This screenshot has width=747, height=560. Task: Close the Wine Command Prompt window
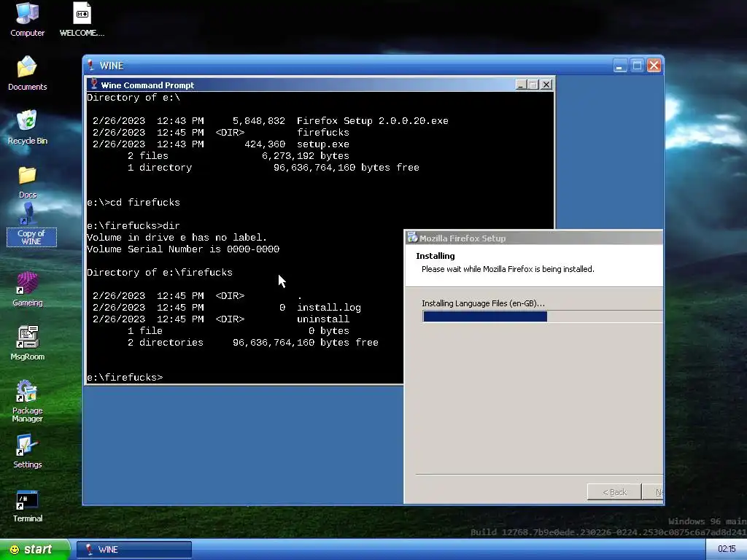click(x=546, y=85)
